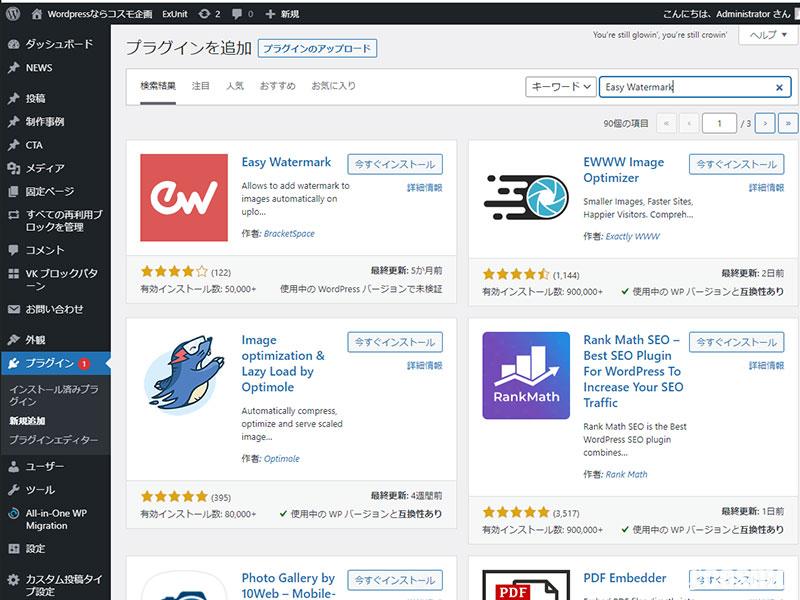The image size is (800, 600).
Task: Open the ＋新規 new content menu
Action: 283,14
